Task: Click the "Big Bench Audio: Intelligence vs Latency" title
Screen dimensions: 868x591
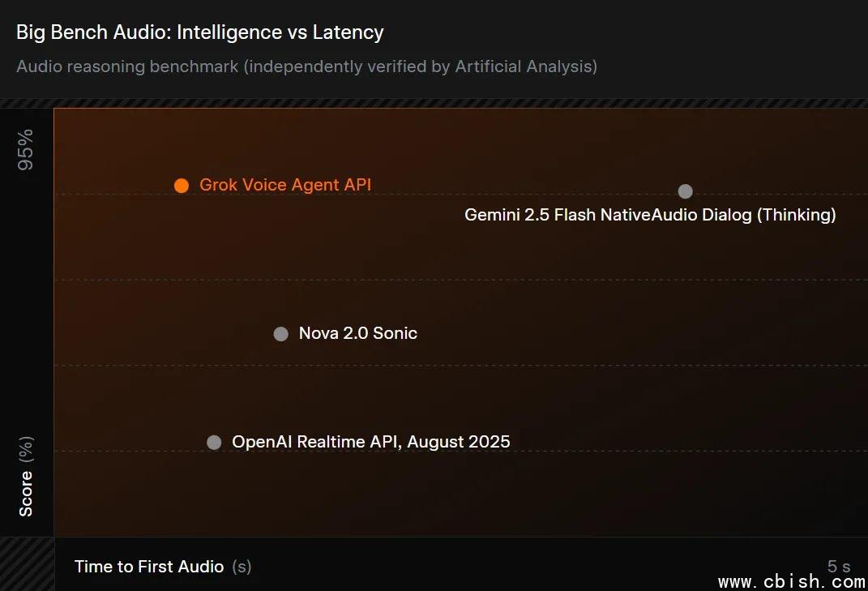Action: [200, 32]
